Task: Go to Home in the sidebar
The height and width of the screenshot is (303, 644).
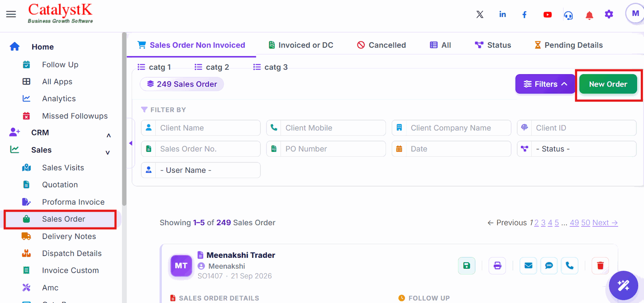Action: point(43,47)
